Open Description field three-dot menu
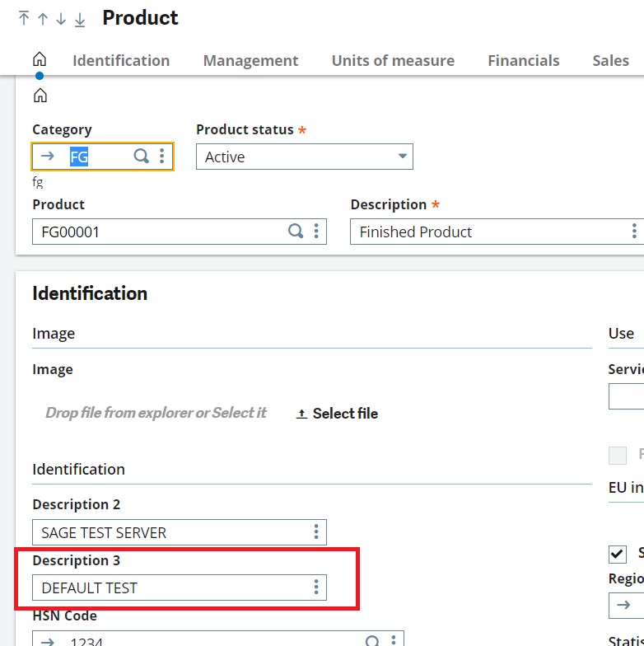This screenshot has height=646, width=644. (x=634, y=232)
